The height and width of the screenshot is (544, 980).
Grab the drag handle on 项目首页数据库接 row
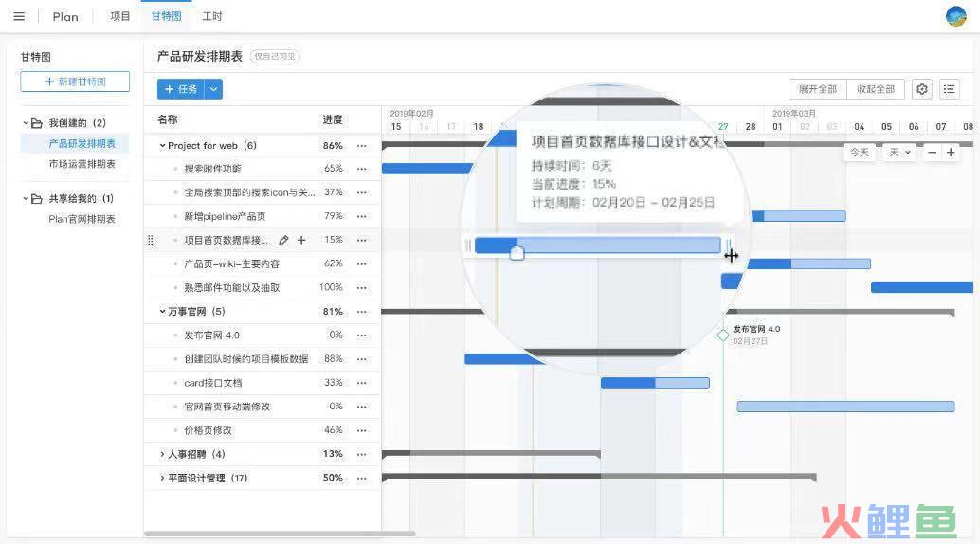[x=150, y=240]
